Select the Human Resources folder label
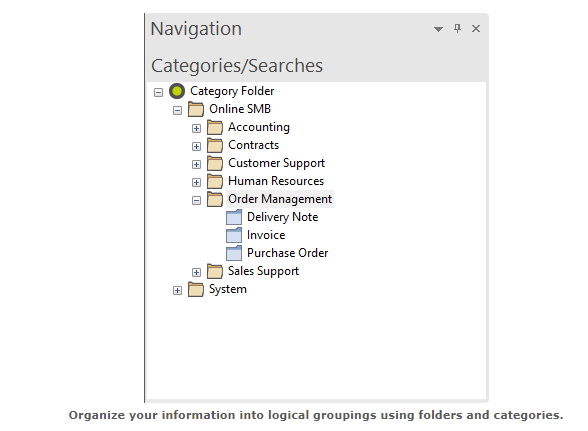 click(276, 181)
